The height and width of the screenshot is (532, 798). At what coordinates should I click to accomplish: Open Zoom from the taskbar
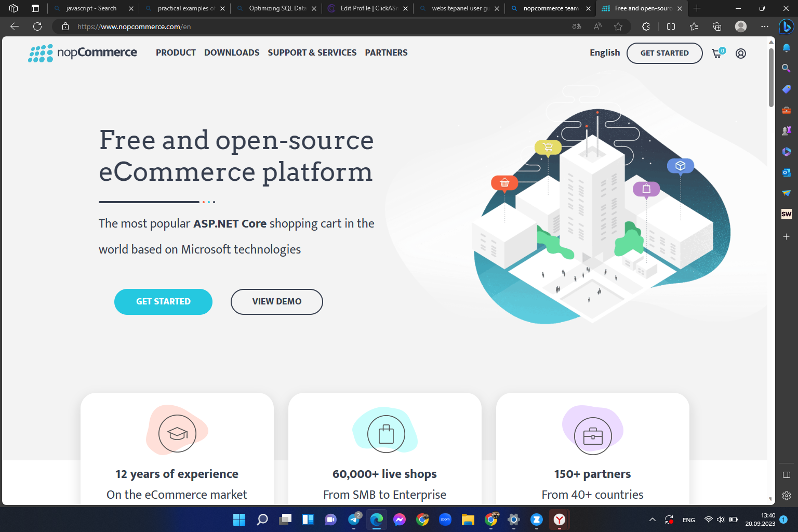click(445, 520)
